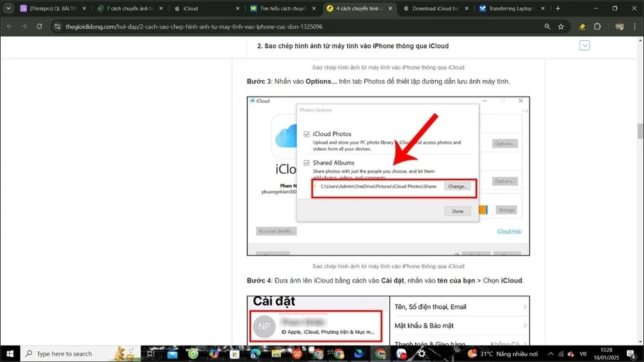Open the Chrome three-dot menu
Image resolution: width=644 pixels, height=362 pixels.
pyautogui.click(x=635, y=26)
